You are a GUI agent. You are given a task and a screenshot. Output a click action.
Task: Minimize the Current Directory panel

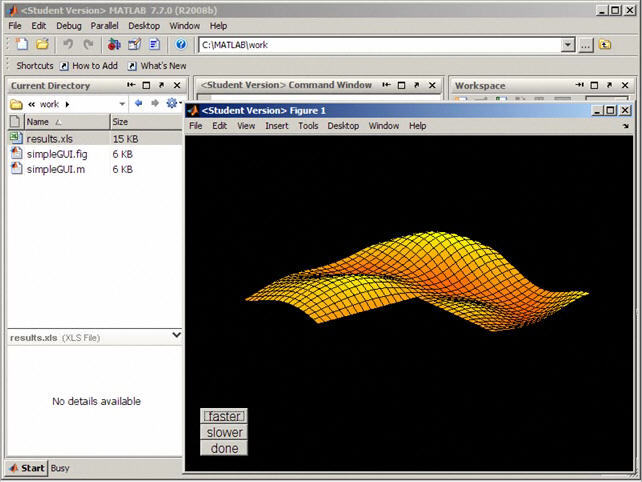point(131,85)
